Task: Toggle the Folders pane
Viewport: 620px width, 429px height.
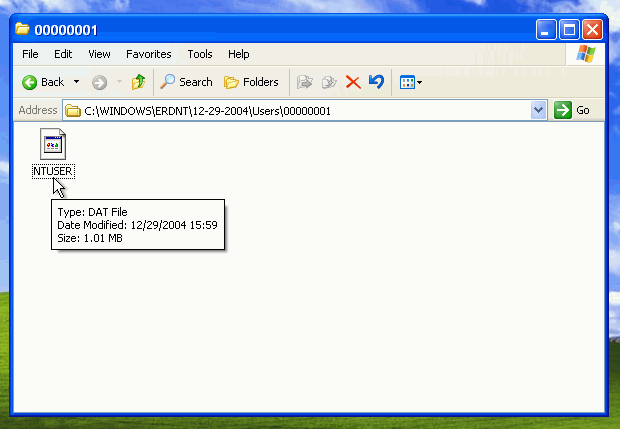Action: click(x=251, y=82)
